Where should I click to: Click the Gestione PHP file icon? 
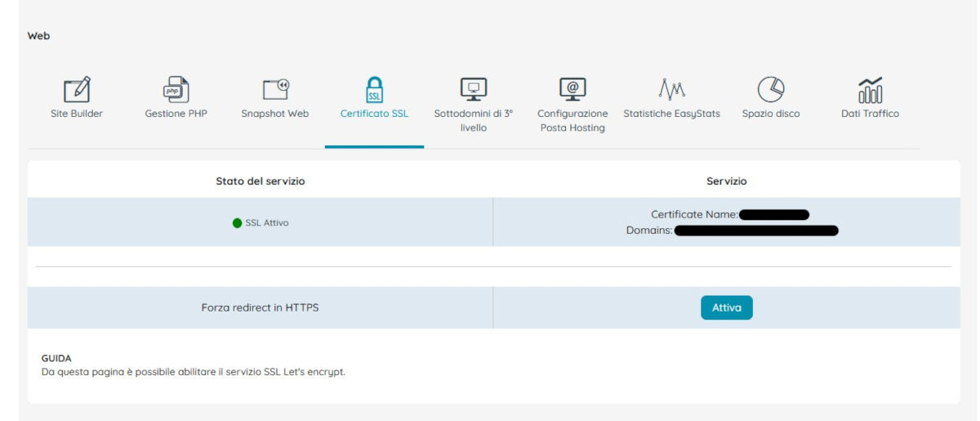(176, 89)
